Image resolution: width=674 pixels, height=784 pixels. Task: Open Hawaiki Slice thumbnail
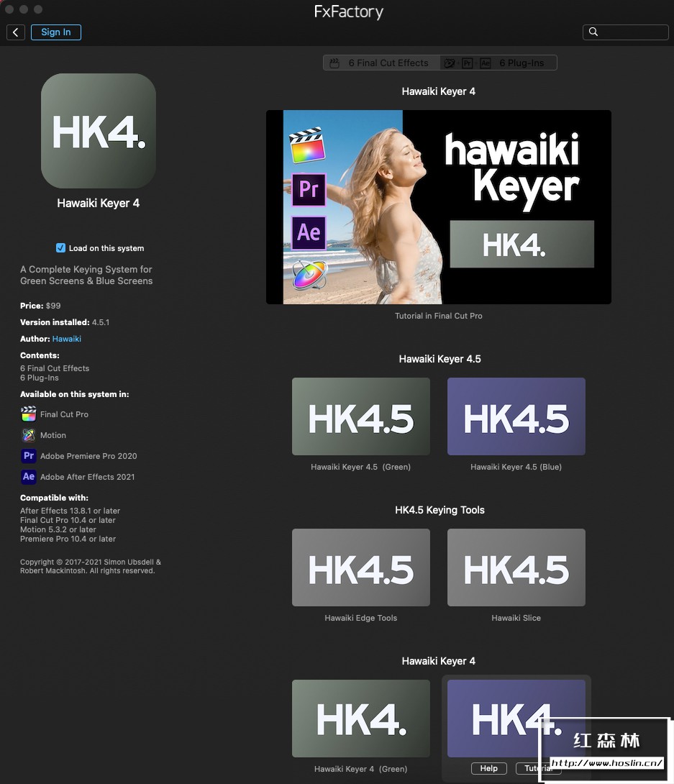pos(516,568)
